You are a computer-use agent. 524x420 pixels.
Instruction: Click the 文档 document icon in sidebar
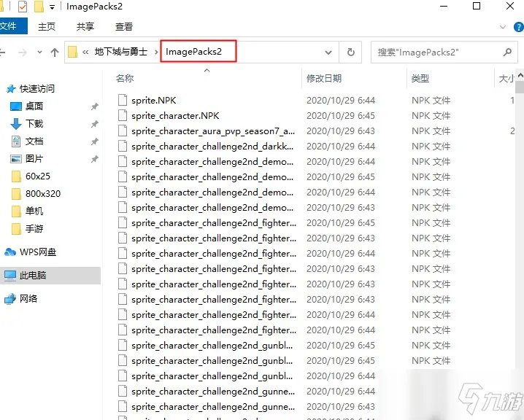coord(16,141)
